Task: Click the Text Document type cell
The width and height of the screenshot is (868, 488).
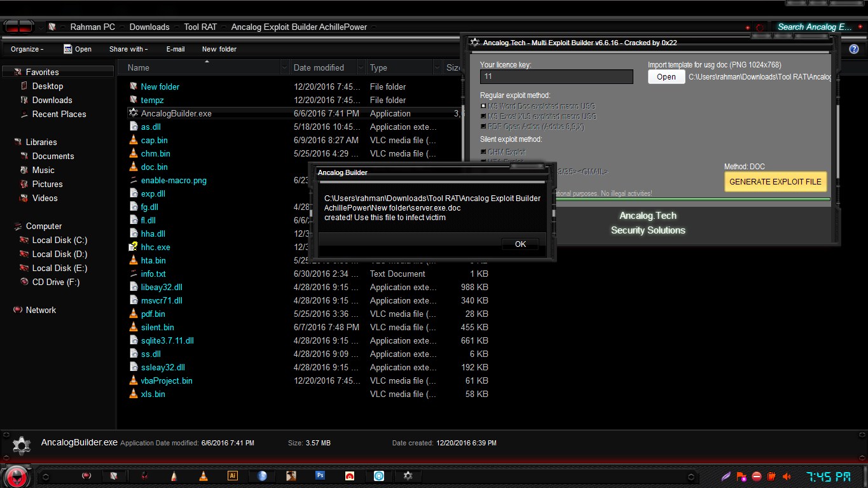Action: pos(397,274)
